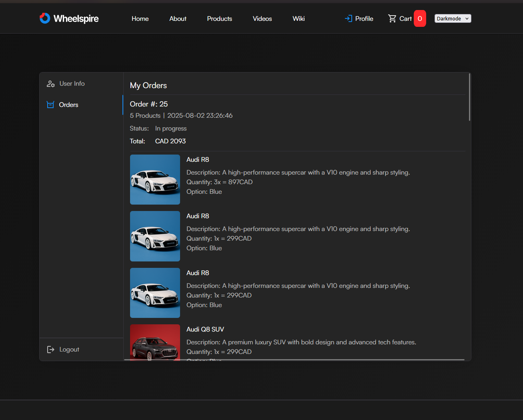This screenshot has height=420, width=523.
Task: Click the About navigation link
Action: pos(178,18)
